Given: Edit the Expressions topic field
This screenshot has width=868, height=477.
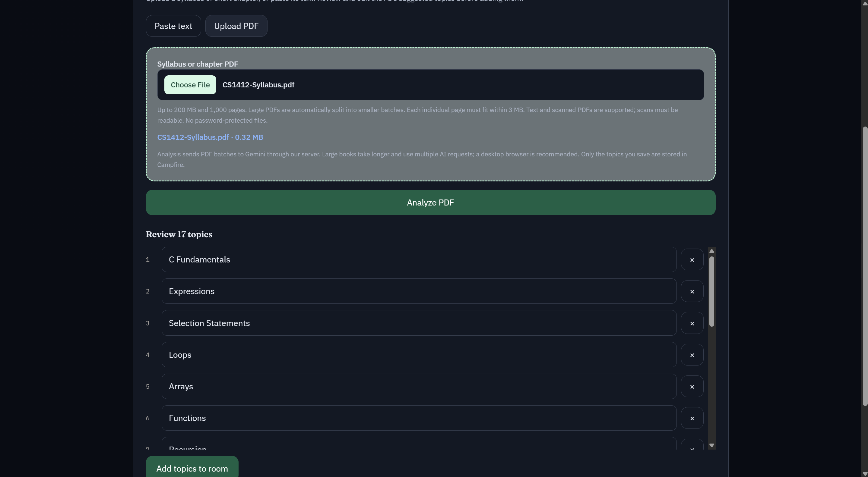Looking at the screenshot, I should pos(419,291).
